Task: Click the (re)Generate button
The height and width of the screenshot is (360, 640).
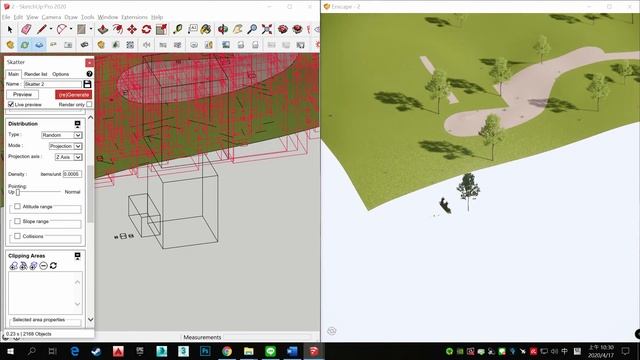Action: [x=73, y=94]
